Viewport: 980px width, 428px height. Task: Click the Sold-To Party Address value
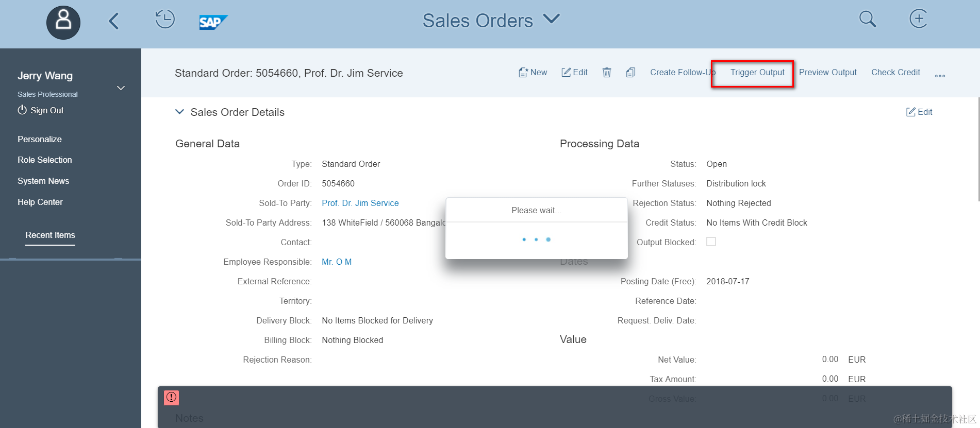pyautogui.click(x=384, y=222)
